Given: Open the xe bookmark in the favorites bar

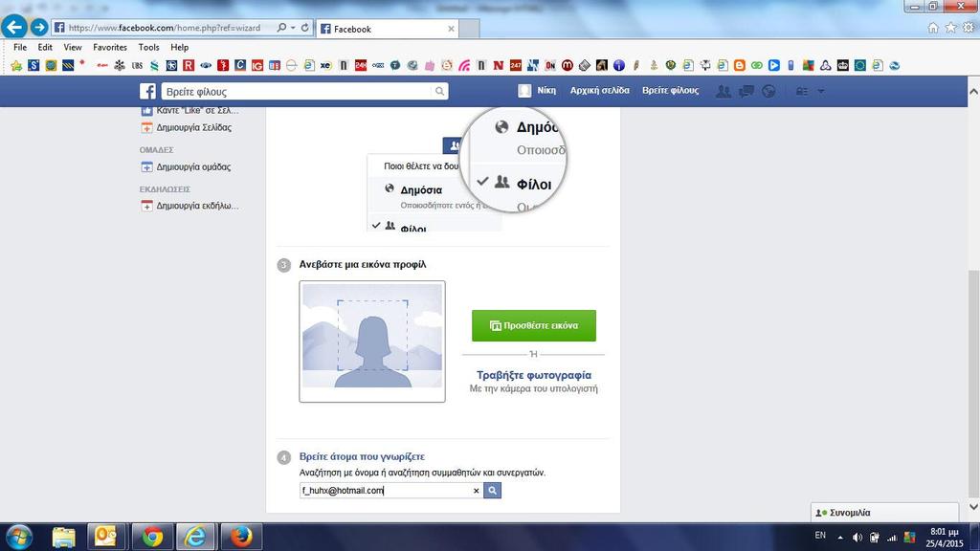Looking at the screenshot, I should [325, 66].
